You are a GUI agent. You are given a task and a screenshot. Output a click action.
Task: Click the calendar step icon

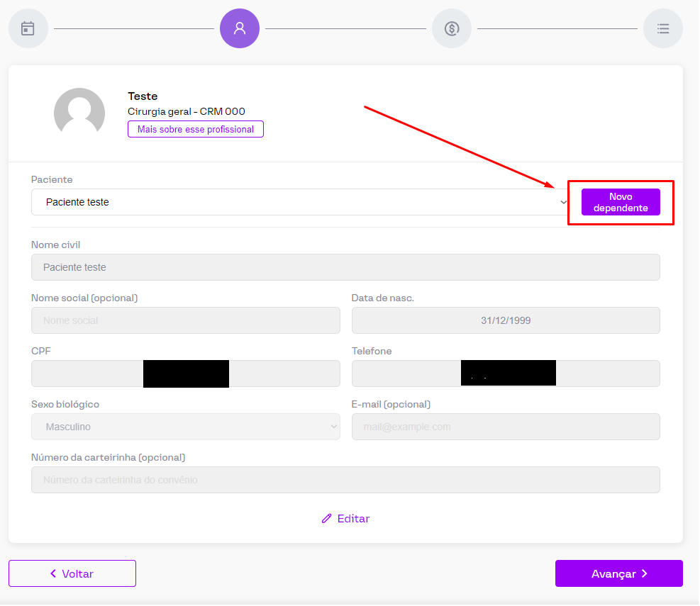(28, 28)
